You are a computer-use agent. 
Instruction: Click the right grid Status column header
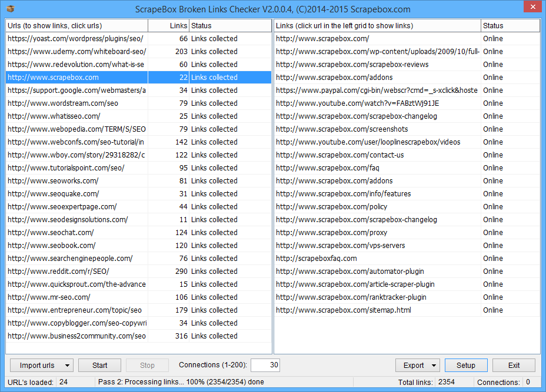pyautogui.click(x=510, y=26)
